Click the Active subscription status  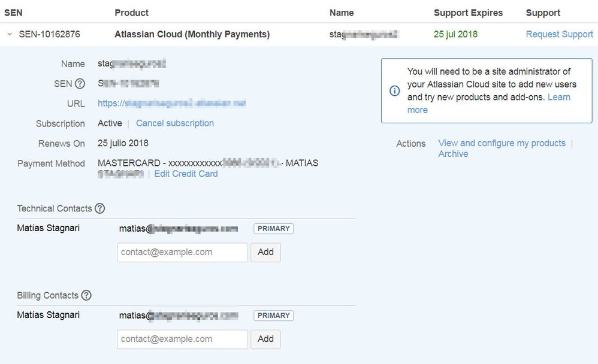(110, 123)
